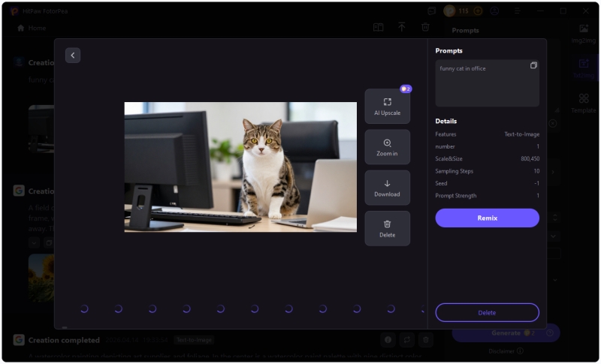601x364 pixels.
Task: Click AI Upscale button
Action: (x=387, y=107)
